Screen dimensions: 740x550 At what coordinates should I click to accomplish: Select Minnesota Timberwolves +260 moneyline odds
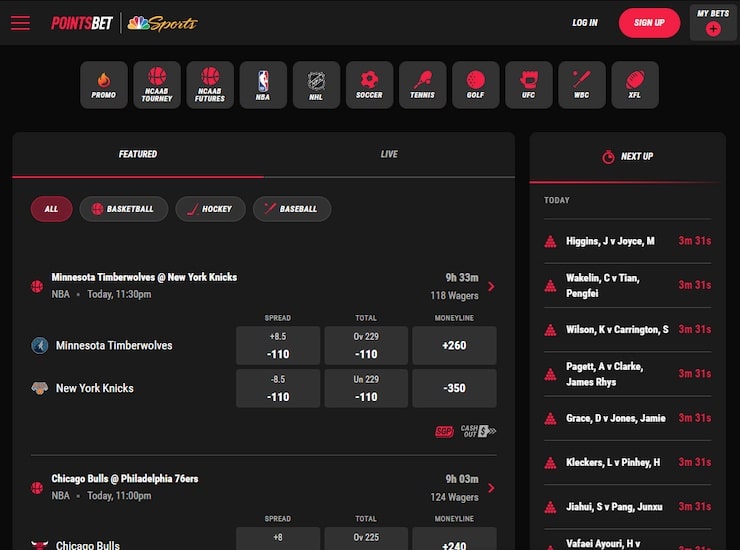tap(453, 345)
